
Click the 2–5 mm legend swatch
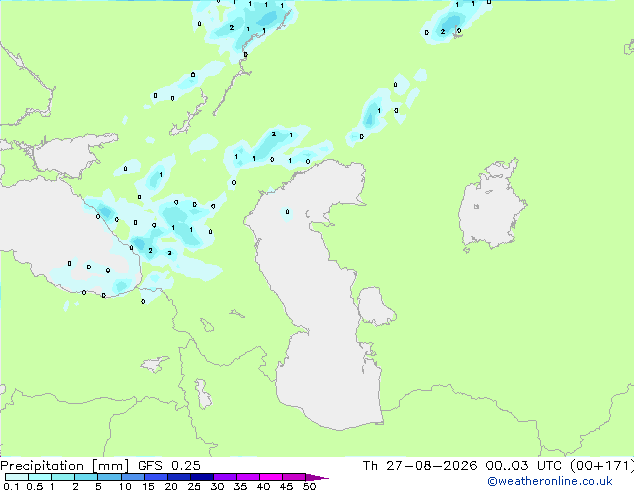coord(86,477)
